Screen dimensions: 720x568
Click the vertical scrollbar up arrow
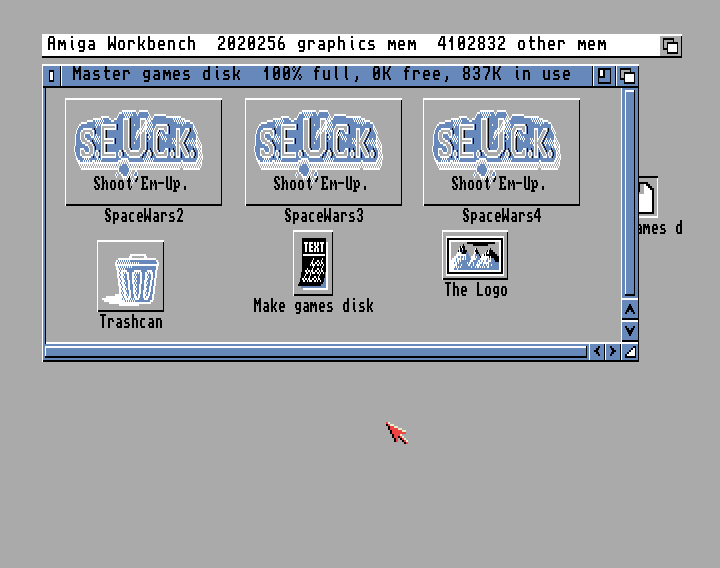point(630,309)
